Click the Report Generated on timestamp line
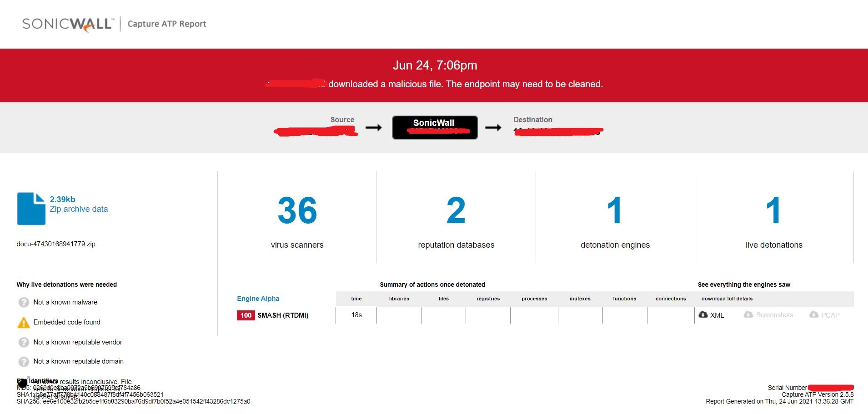This screenshot has width=868, height=414. click(780, 401)
